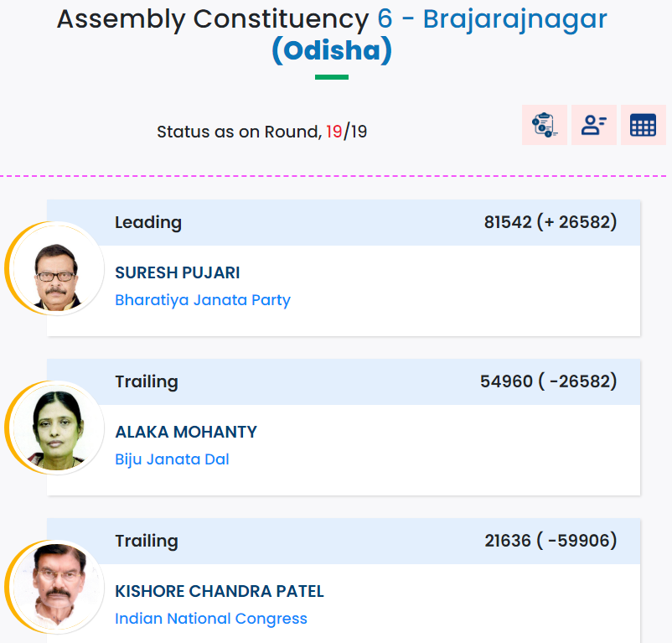The height and width of the screenshot is (643, 672).
Task: Click the vote count 54960 (-26582)
Action: [548, 381]
